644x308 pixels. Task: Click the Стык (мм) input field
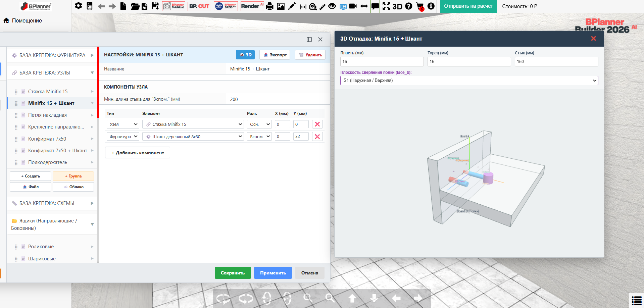tap(556, 61)
